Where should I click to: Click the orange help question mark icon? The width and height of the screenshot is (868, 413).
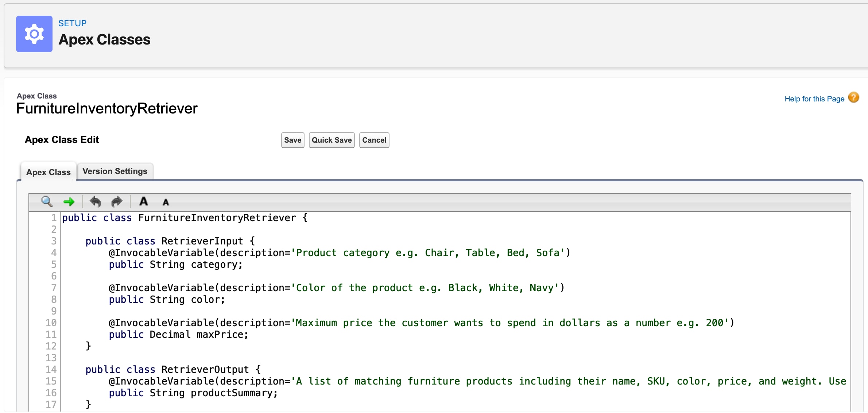pyautogui.click(x=854, y=97)
